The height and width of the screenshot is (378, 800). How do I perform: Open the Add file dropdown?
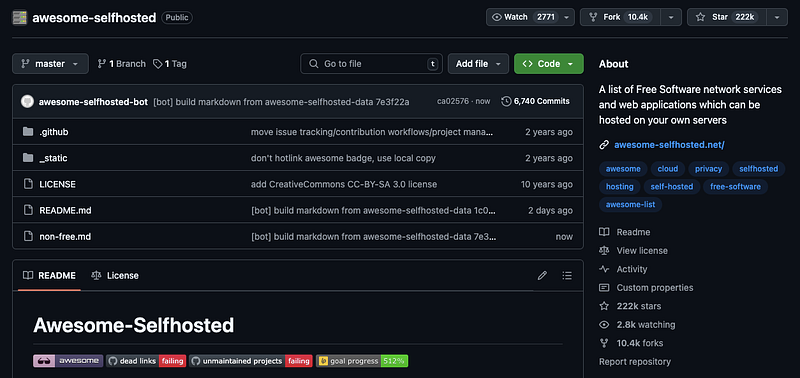(478, 64)
